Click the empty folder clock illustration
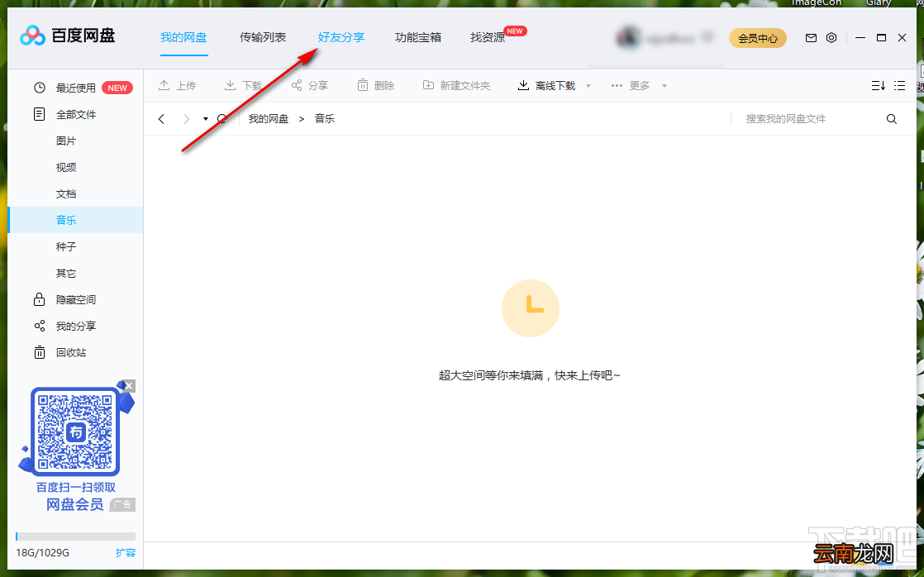 531,308
